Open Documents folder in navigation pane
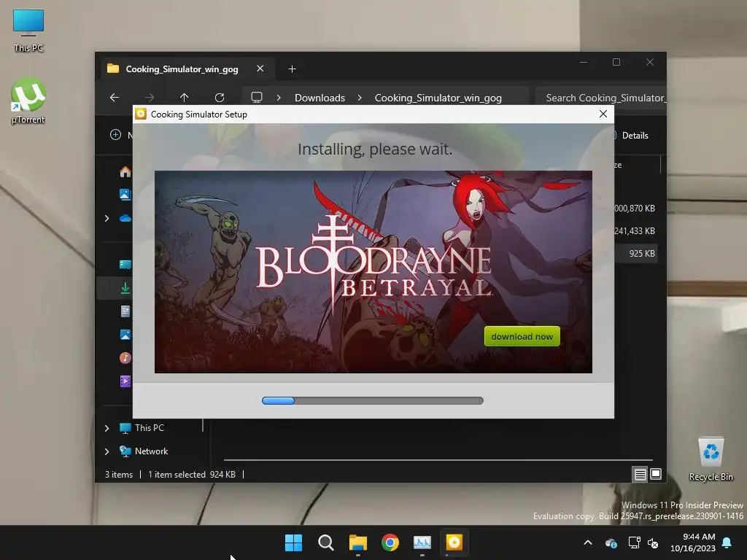Image resolution: width=747 pixels, height=560 pixels. click(125, 311)
